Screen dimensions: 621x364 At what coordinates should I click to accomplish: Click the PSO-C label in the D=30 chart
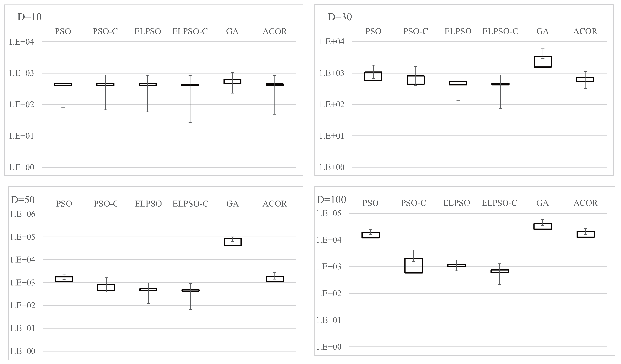click(x=415, y=32)
